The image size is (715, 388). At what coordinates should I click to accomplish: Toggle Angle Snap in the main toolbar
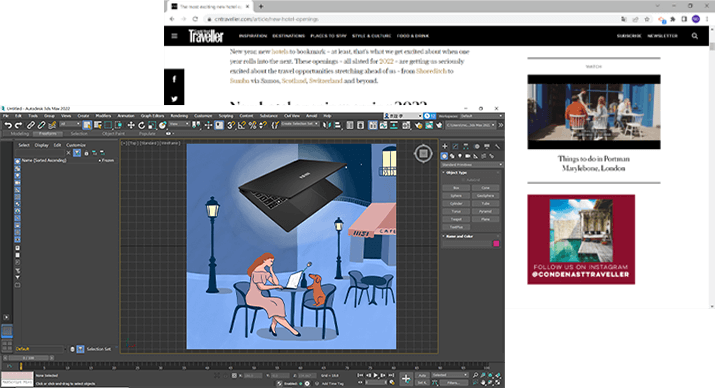coord(242,125)
